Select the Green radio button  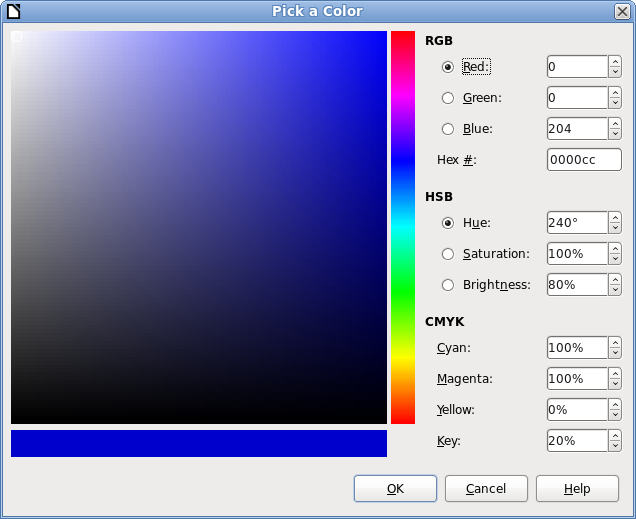click(448, 98)
